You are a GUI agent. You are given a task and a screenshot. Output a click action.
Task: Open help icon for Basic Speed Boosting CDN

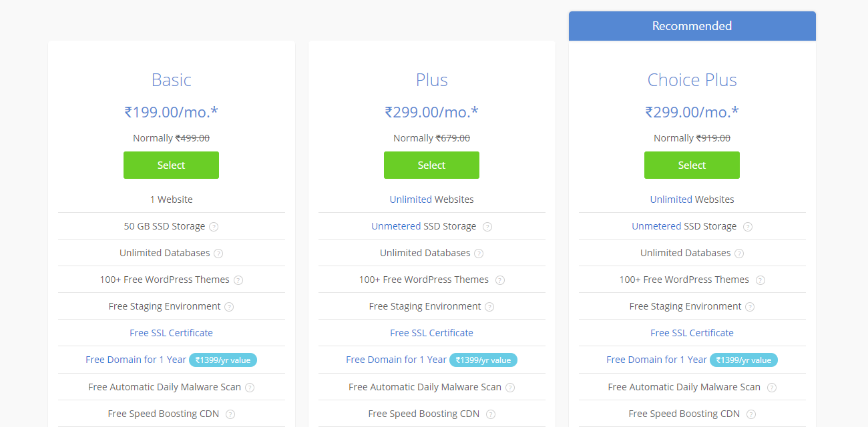tap(230, 414)
